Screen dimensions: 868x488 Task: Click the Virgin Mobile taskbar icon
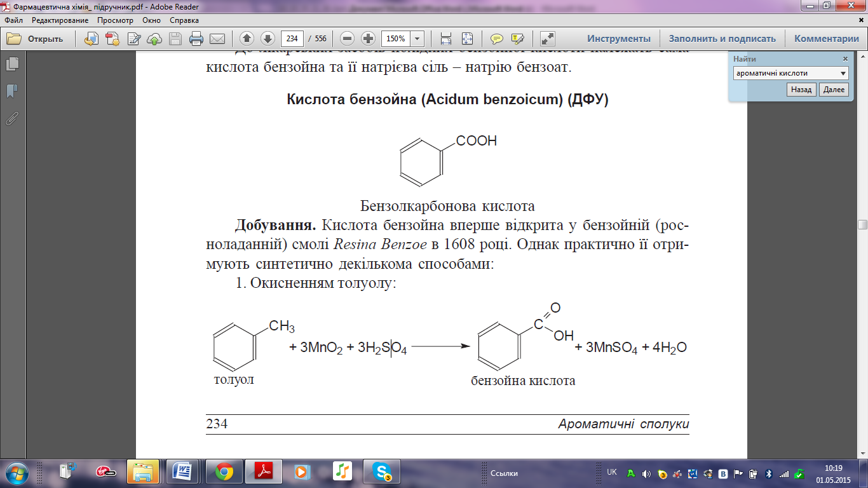click(104, 472)
